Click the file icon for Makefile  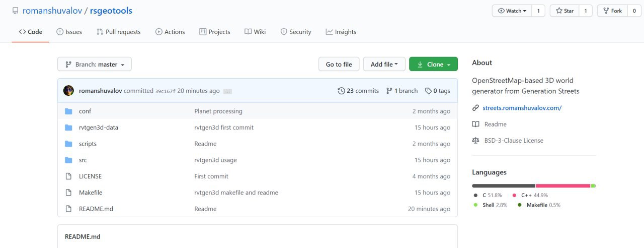(x=68, y=193)
